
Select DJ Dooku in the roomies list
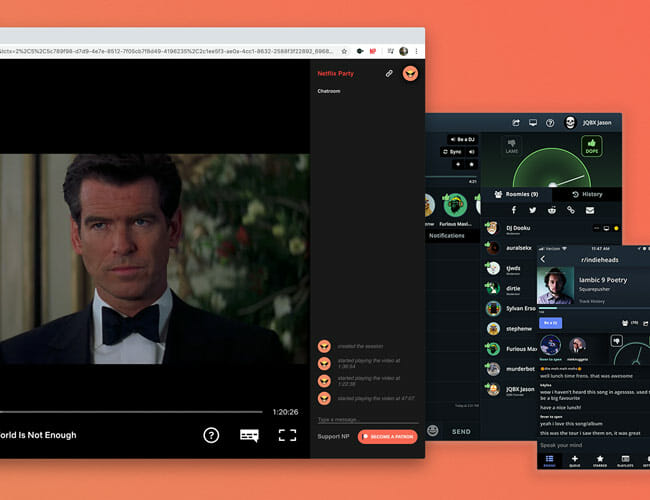551,228
